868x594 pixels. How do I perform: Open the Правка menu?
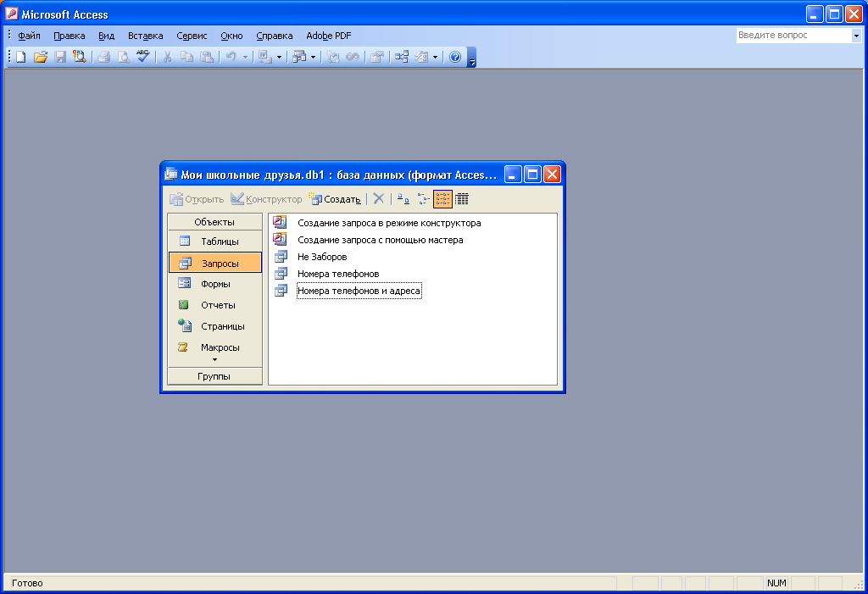click(x=70, y=36)
